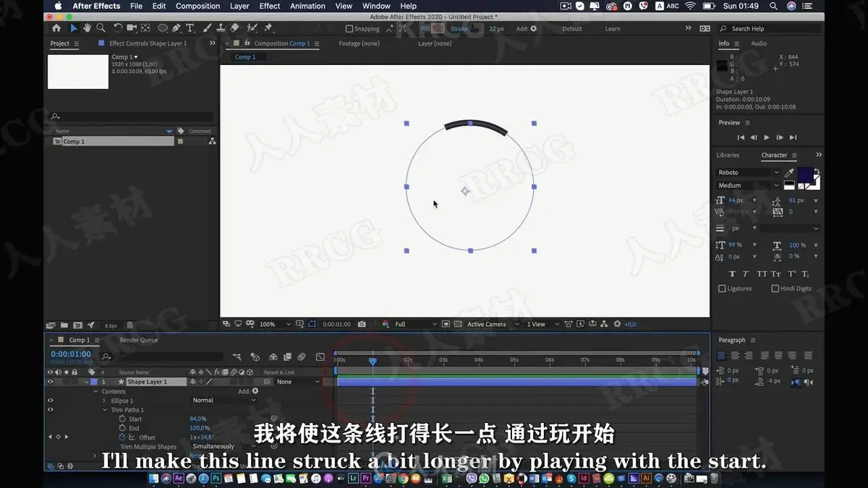Hide Shape Layer 1 with eye toggle

point(50,382)
